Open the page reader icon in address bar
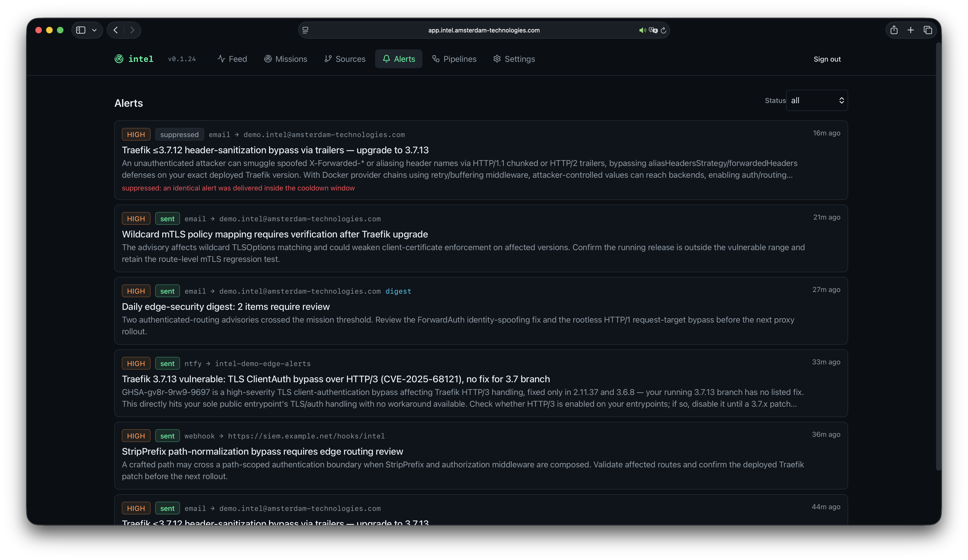This screenshot has width=968, height=560. point(305,30)
